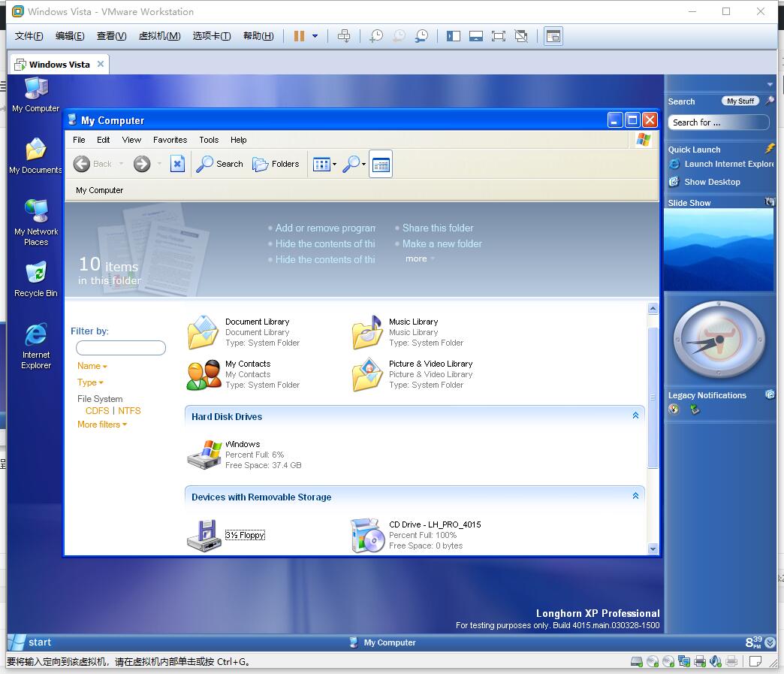This screenshot has width=784, height=674.
Task: Click the Search toolbar button
Action: click(x=219, y=164)
